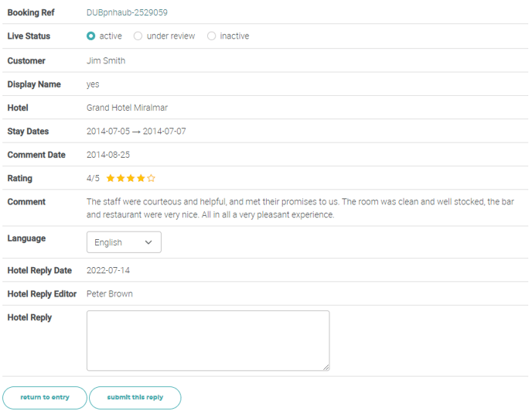Click the hotel name Grand Hotel Miralmar

click(127, 108)
